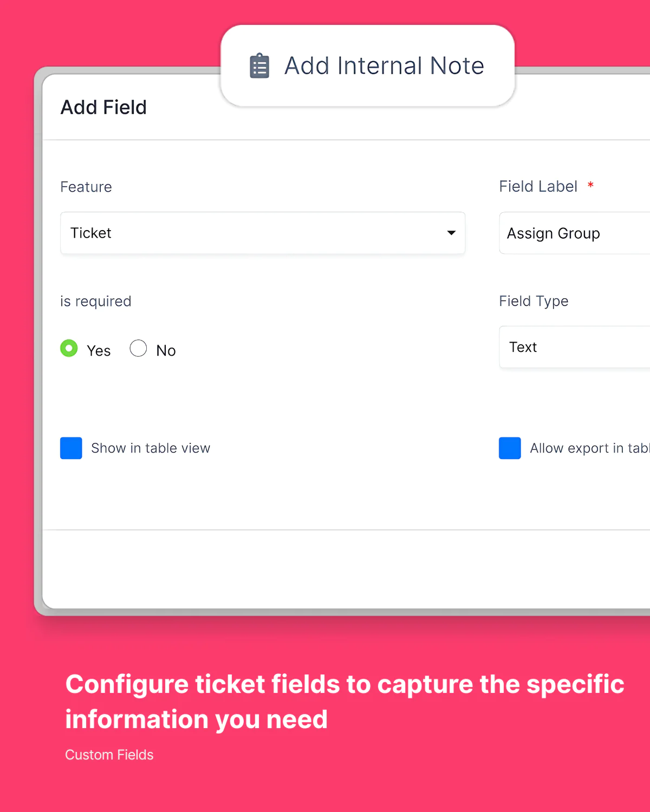Viewport: 650px width, 812px height.
Task: Click the clipboard note icon
Action: click(x=259, y=66)
